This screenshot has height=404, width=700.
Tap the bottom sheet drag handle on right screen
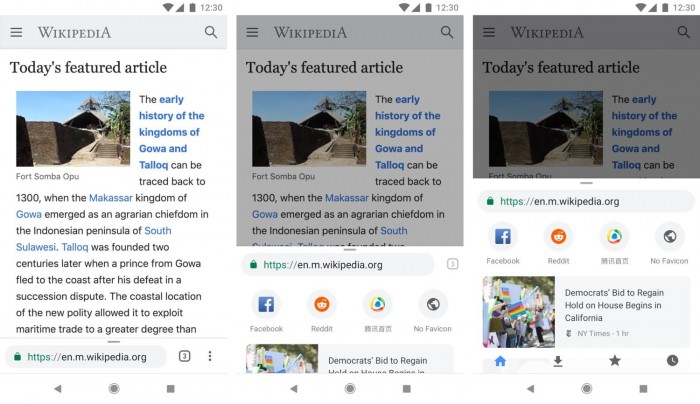586,183
